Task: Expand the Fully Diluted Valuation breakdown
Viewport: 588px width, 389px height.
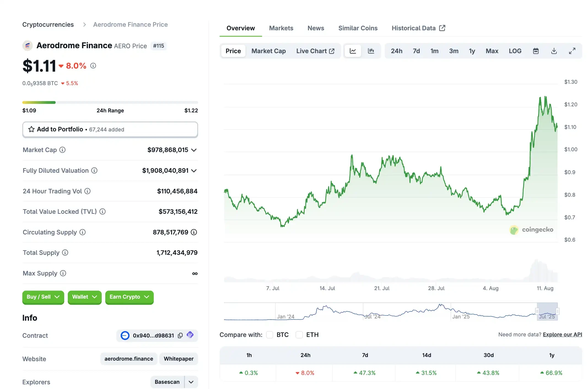Action: click(194, 171)
